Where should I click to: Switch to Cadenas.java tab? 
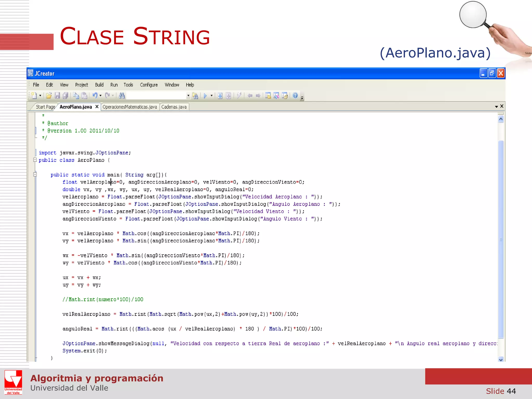coord(174,107)
